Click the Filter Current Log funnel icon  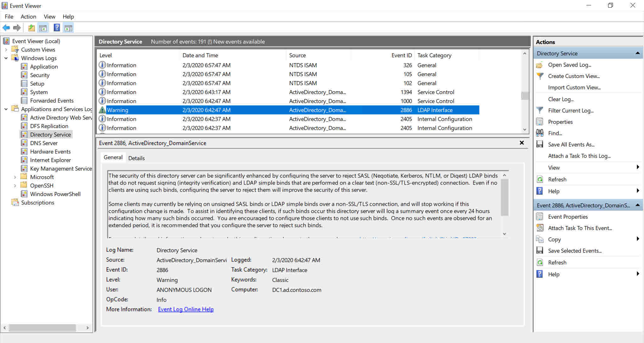[x=540, y=110]
